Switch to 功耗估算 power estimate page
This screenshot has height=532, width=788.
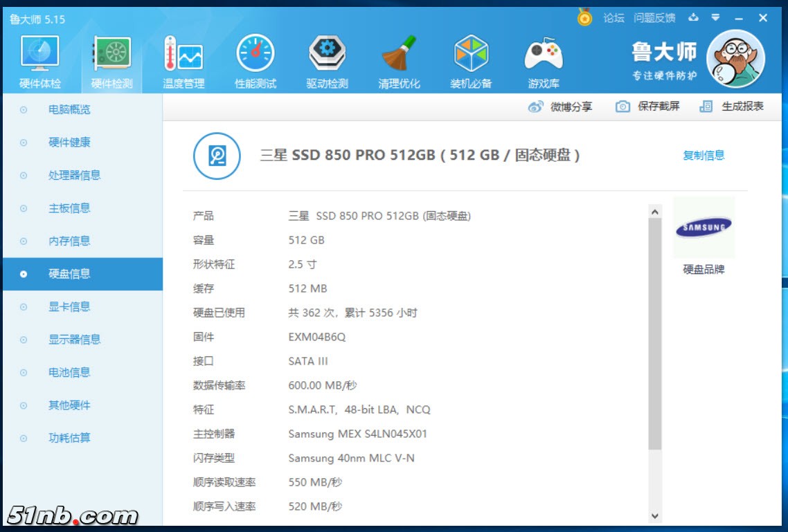point(69,438)
